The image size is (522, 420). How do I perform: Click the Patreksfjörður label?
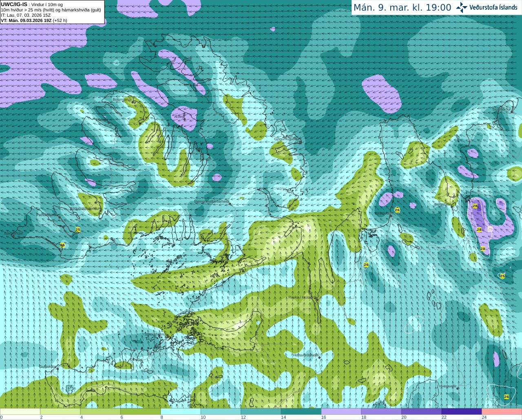48,214
